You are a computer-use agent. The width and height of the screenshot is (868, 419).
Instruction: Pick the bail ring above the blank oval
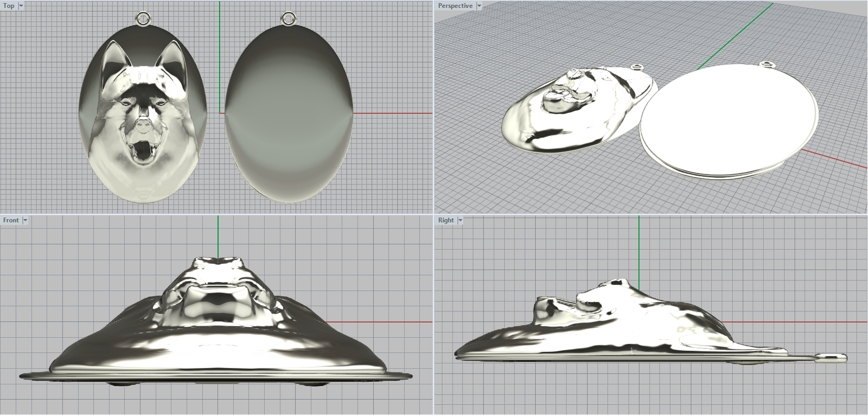coord(289,19)
